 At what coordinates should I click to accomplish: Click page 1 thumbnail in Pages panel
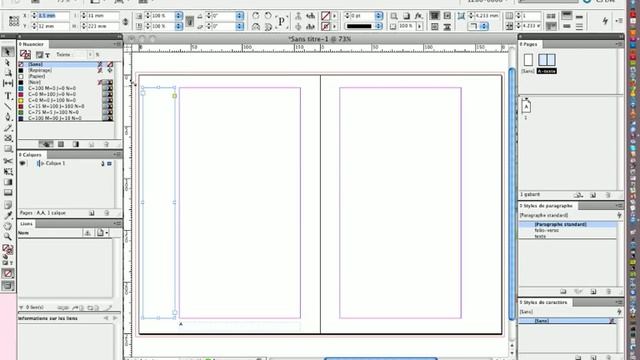tap(526, 107)
